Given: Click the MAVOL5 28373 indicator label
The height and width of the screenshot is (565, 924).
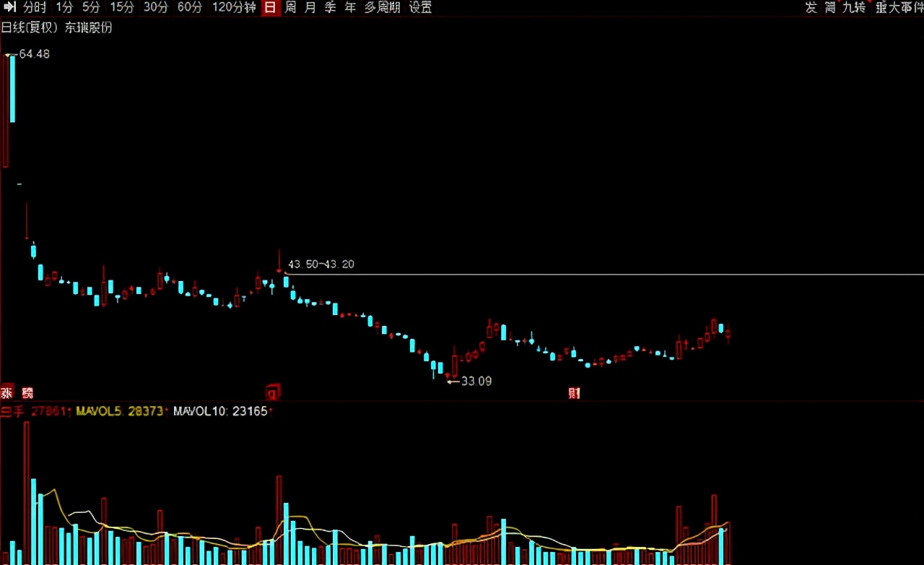Looking at the screenshot, I should pos(121,411).
